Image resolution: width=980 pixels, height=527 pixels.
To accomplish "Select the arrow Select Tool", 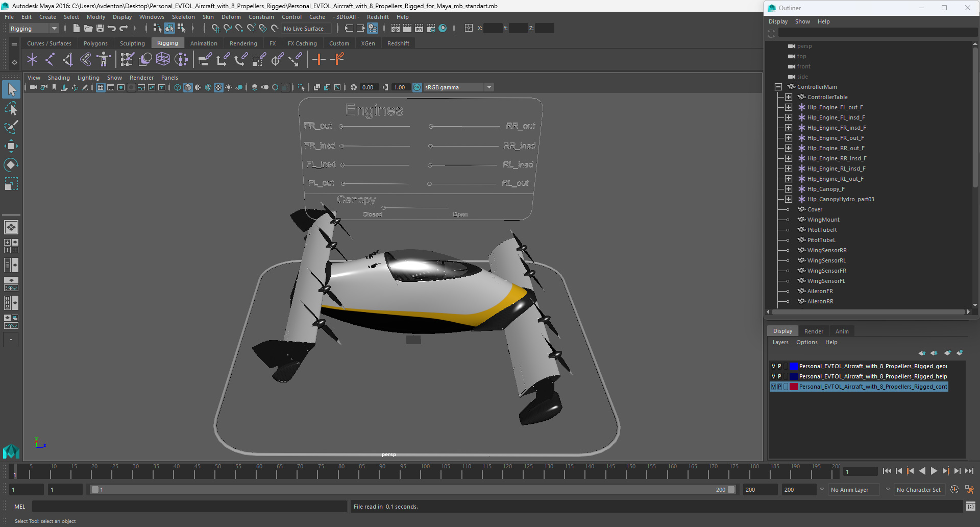I will point(11,89).
